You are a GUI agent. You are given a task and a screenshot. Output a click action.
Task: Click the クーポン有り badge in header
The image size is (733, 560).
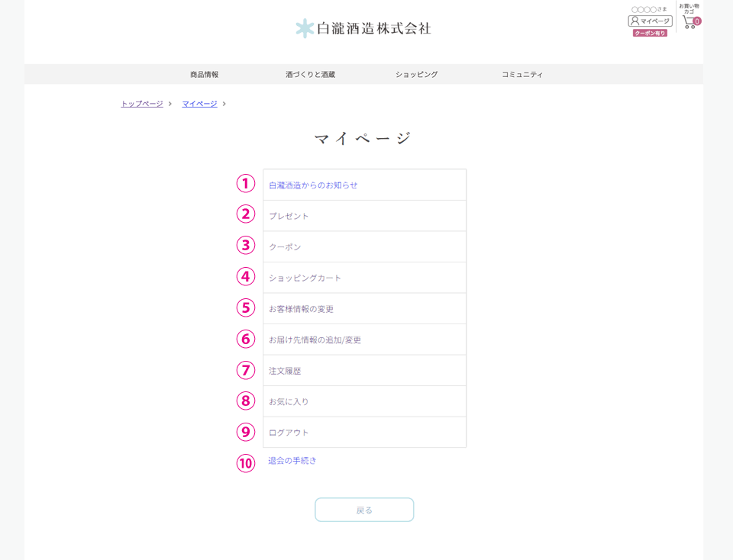pos(650,33)
